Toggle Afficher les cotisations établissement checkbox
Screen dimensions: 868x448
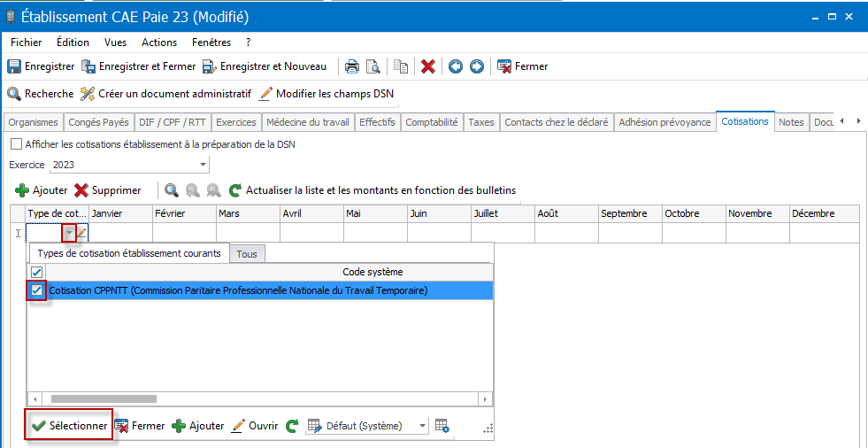coord(17,144)
